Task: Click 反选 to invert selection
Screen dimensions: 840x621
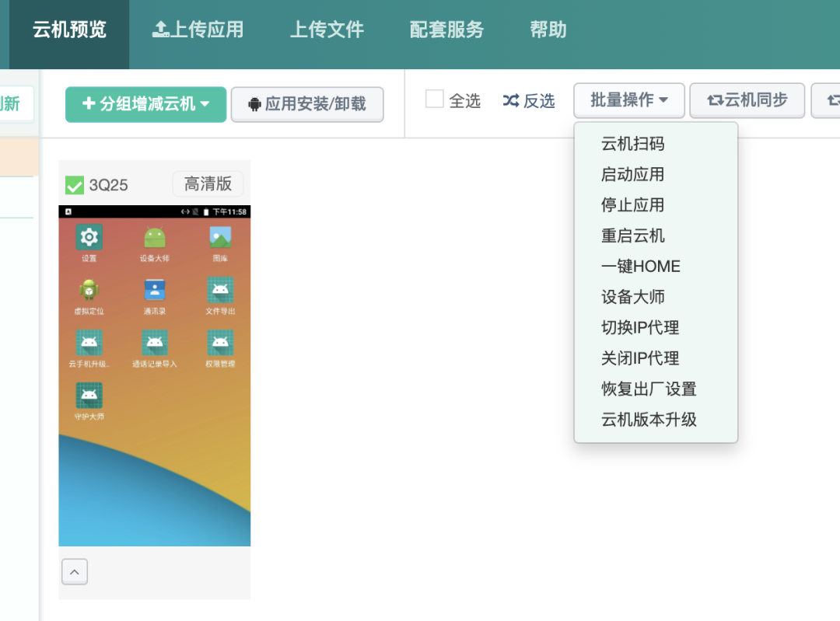Action: pos(529,101)
